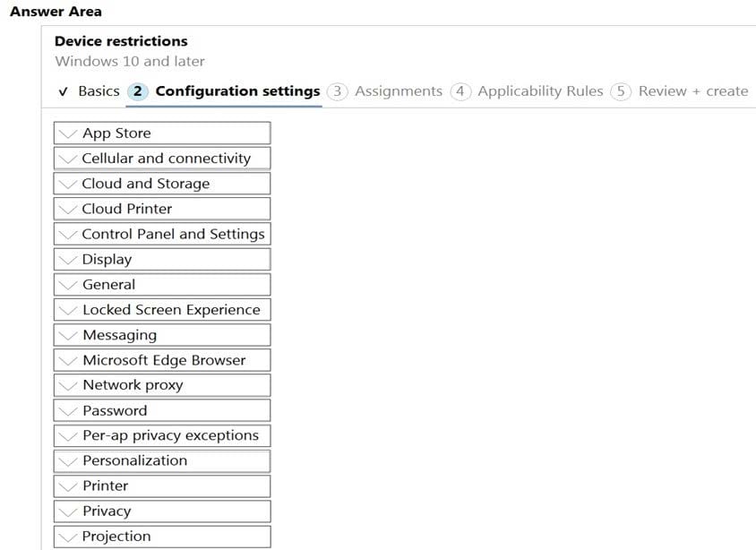Expand the Display section
The width and height of the screenshot is (756, 550).
click(162, 260)
